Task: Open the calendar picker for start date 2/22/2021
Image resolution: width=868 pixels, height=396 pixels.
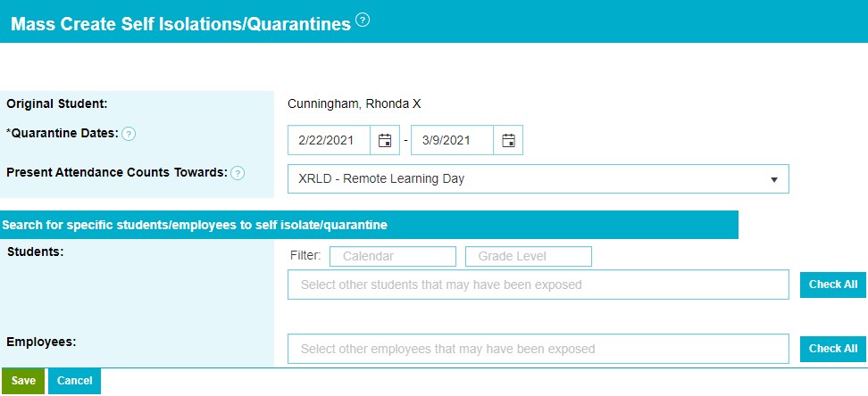Action: click(385, 140)
